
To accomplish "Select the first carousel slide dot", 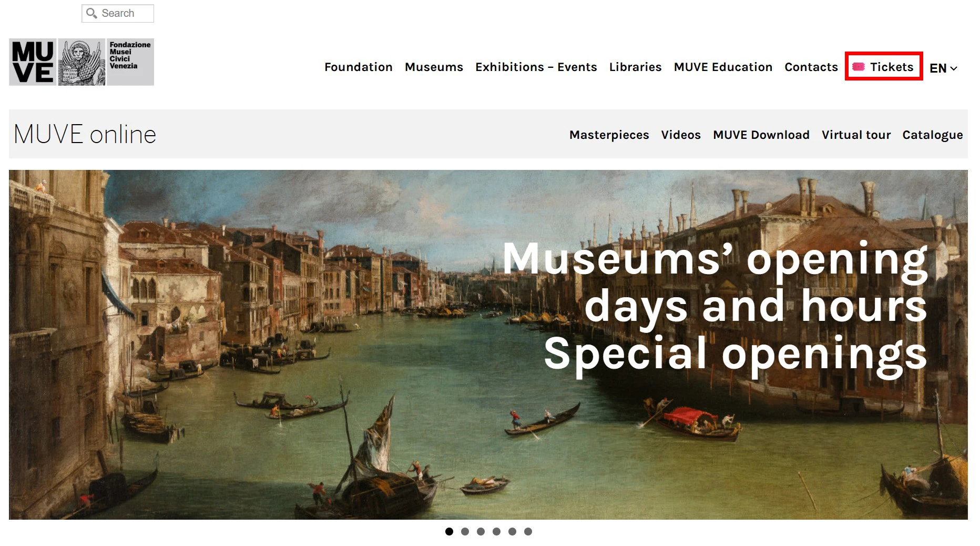I will pos(449,531).
